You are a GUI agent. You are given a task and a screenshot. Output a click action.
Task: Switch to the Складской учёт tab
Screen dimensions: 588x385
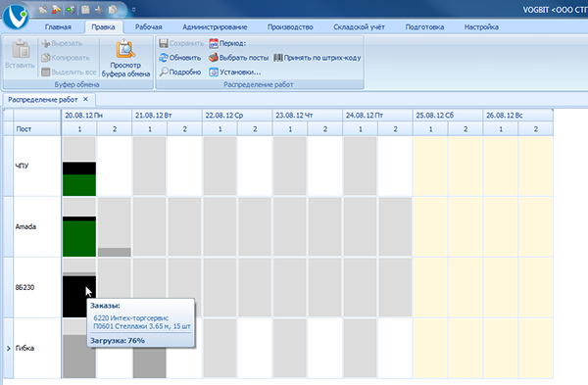pyautogui.click(x=360, y=27)
